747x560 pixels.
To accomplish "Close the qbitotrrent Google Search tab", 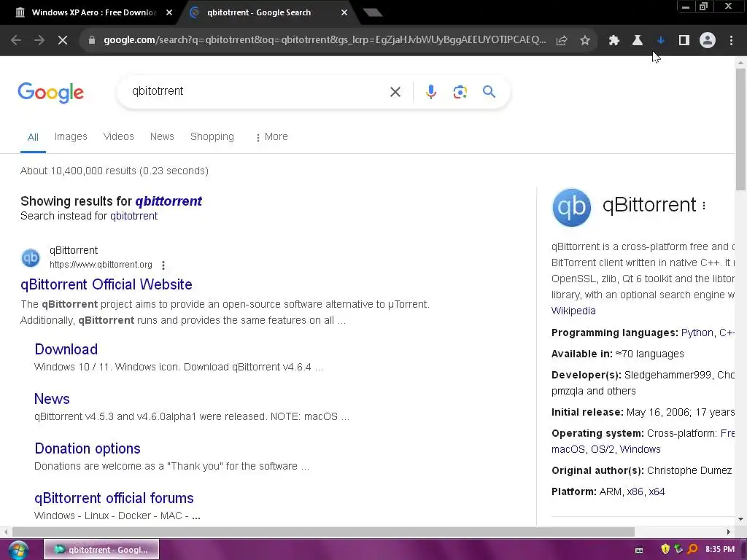I will point(344,13).
